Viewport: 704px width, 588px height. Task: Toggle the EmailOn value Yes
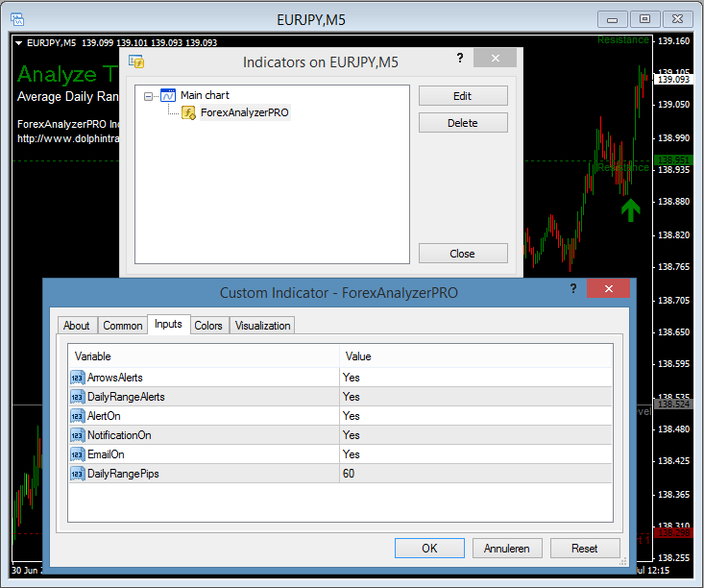[475, 454]
